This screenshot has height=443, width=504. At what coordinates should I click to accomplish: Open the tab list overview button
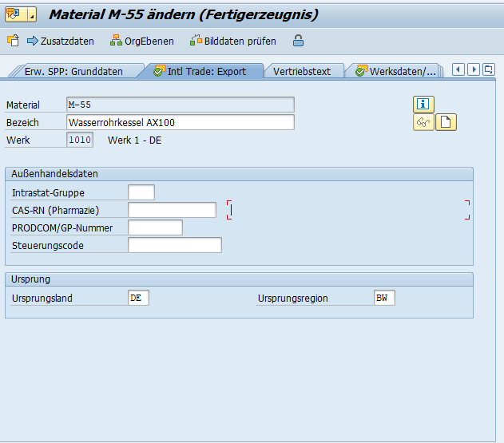[489, 69]
